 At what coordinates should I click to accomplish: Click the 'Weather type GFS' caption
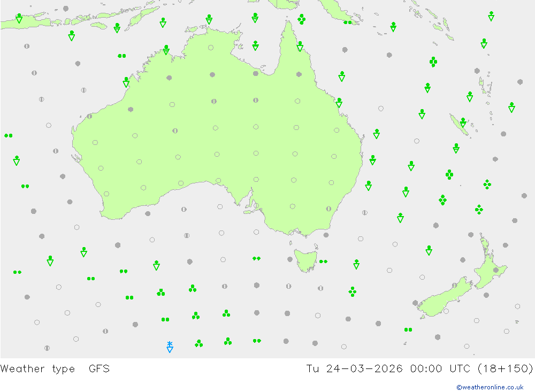[55, 369]
